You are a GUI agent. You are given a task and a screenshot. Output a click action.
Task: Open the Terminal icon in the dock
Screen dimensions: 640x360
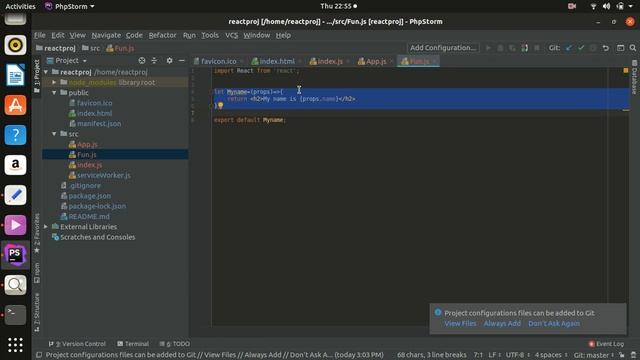coord(16,315)
